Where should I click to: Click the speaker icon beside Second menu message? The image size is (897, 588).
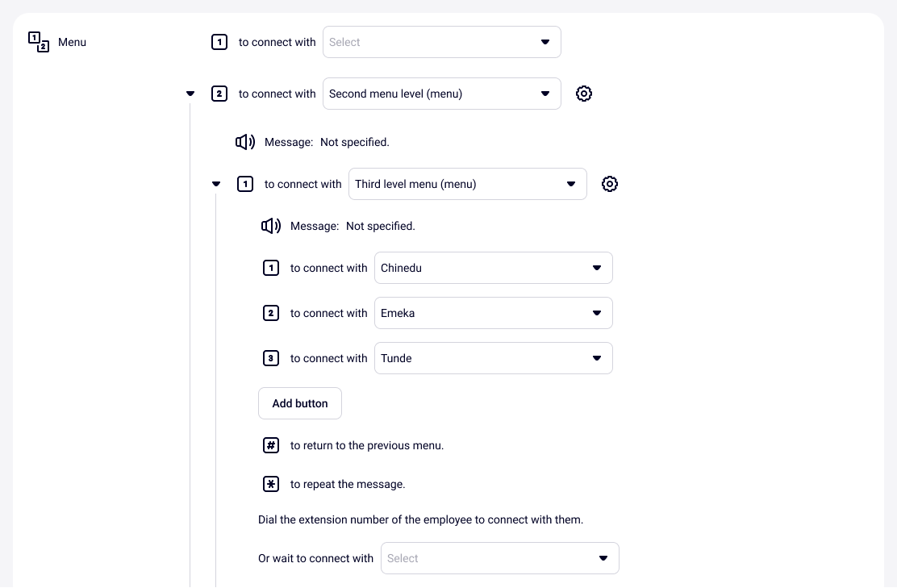245,142
